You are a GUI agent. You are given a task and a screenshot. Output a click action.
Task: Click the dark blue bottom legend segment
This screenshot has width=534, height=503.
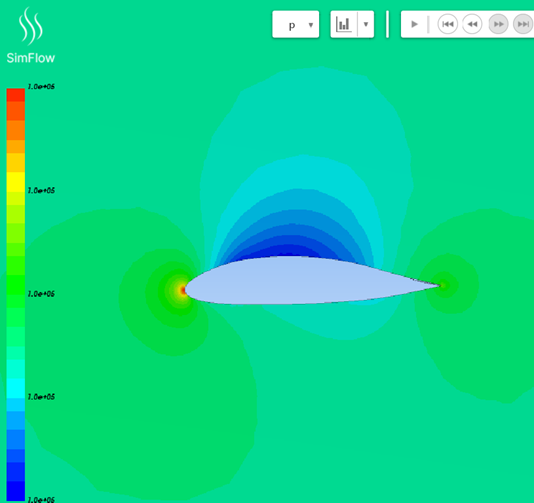(x=16, y=490)
